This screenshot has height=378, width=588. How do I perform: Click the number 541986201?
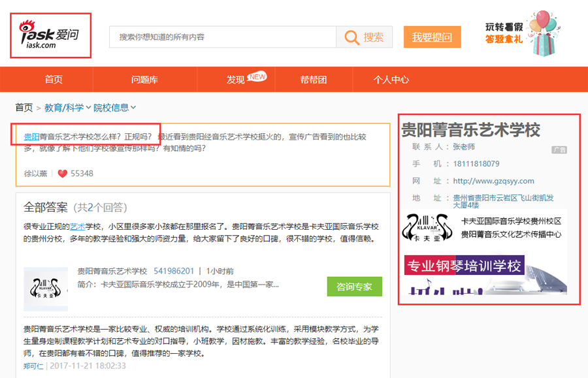click(174, 271)
